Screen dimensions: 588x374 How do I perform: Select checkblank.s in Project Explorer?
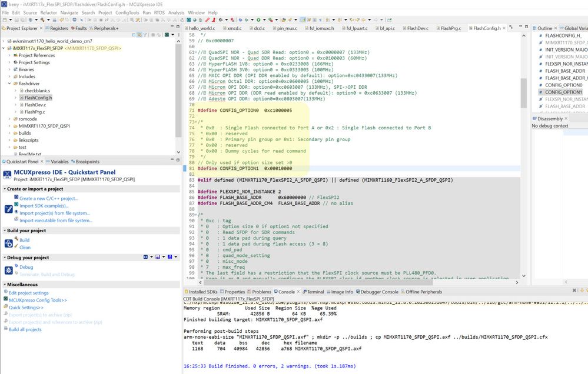36,91
